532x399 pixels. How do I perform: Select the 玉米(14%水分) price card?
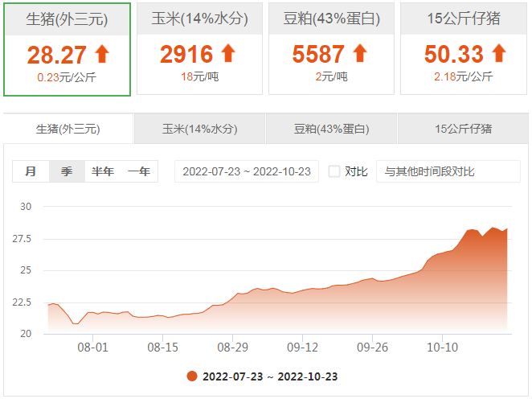(x=199, y=48)
